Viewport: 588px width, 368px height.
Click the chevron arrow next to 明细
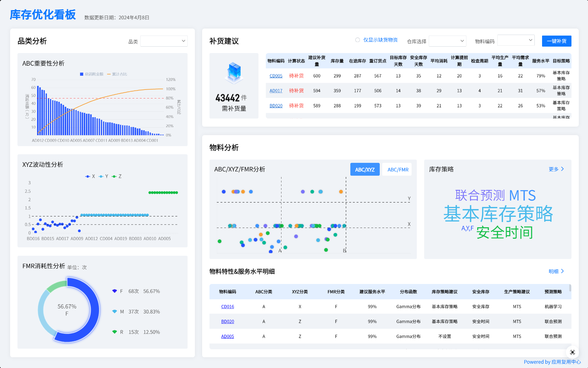562,271
